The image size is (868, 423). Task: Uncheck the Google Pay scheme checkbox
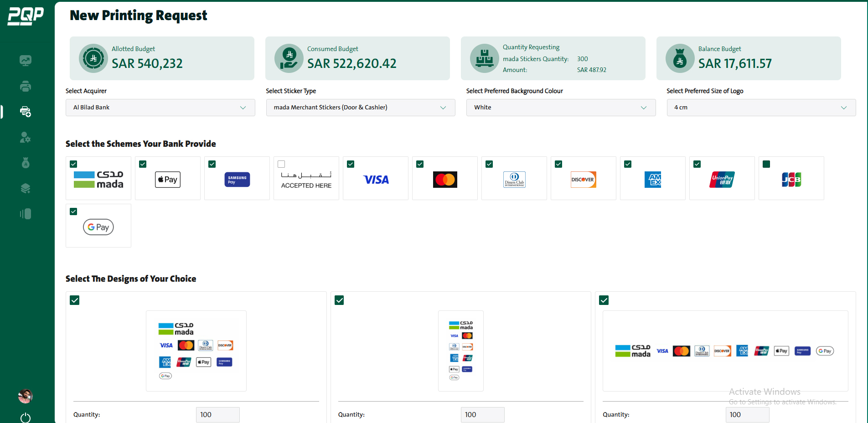point(73,211)
